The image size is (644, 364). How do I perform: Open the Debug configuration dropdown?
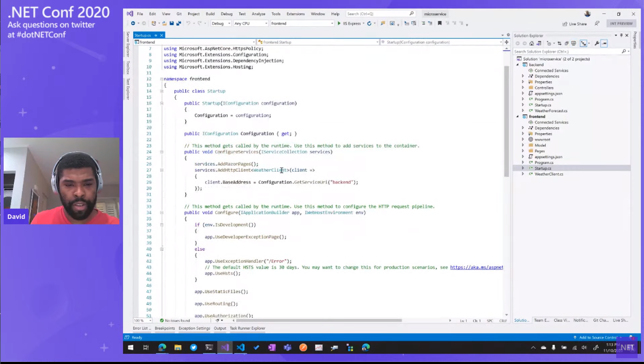(x=220, y=24)
